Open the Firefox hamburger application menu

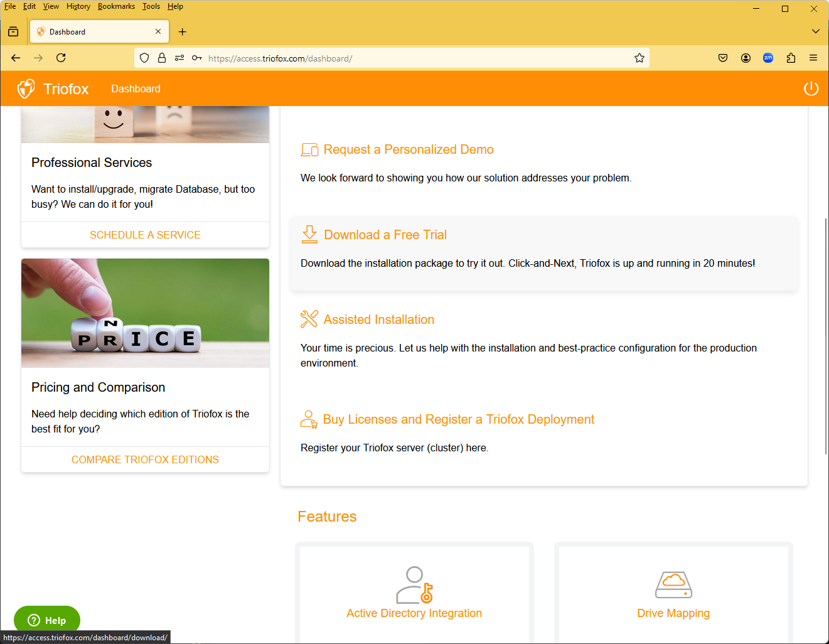tap(813, 58)
